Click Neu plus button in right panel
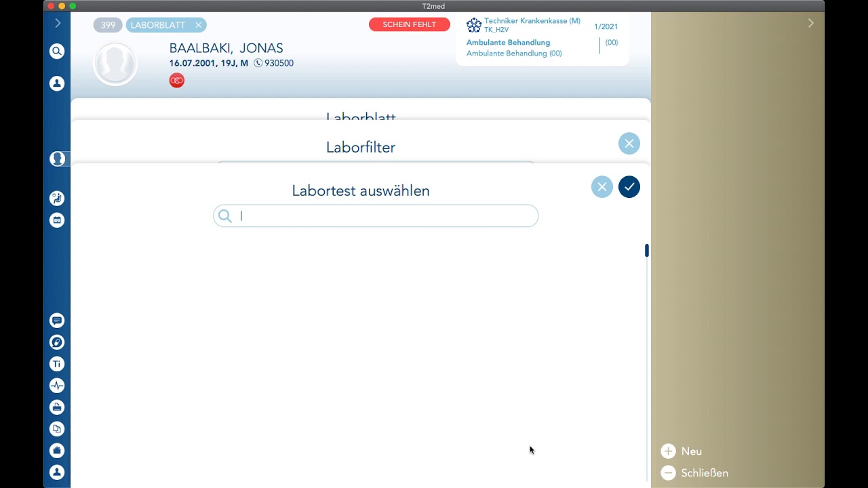 [669, 451]
